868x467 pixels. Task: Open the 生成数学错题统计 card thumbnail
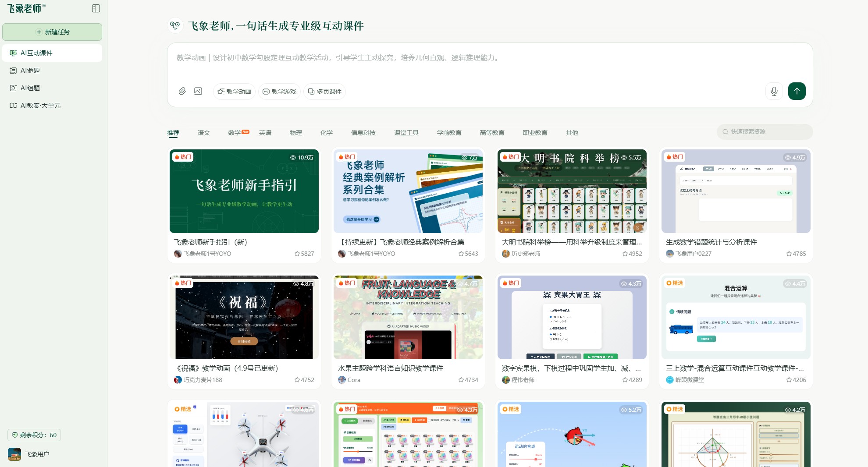click(x=736, y=191)
